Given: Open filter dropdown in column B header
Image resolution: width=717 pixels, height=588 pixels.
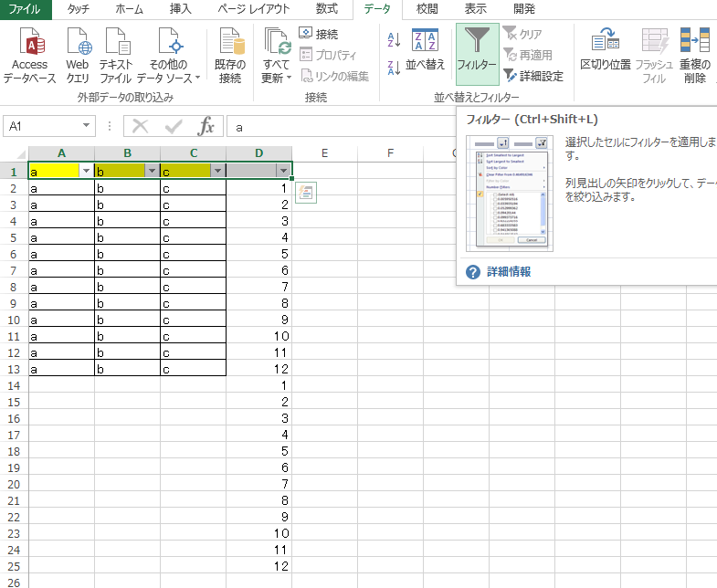Looking at the screenshot, I should pyautogui.click(x=152, y=171).
